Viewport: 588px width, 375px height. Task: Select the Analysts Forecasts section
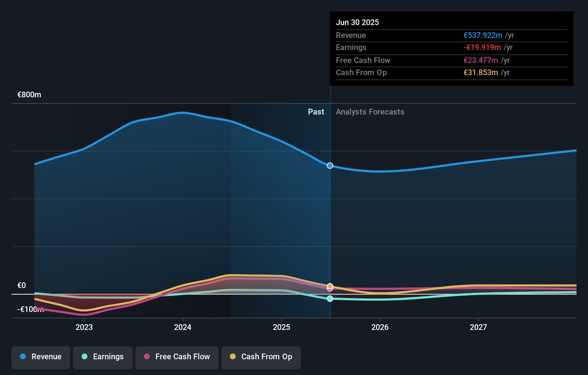tap(370, 112)
